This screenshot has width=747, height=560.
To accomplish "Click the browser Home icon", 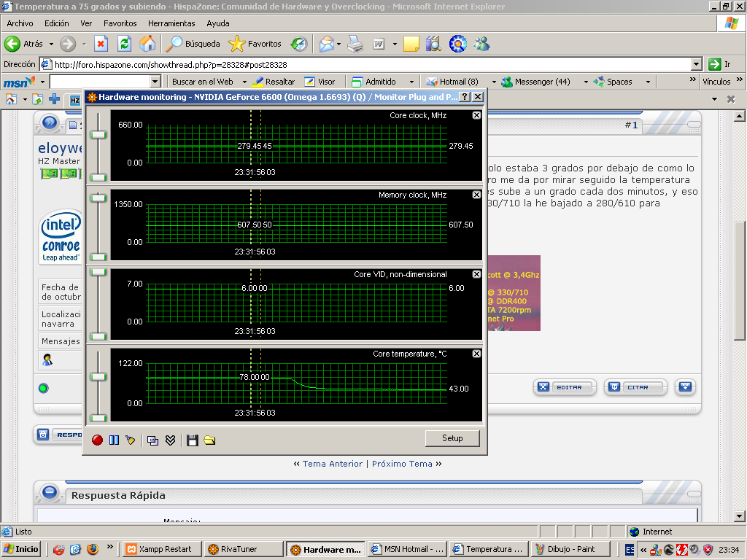I will 147,44.
